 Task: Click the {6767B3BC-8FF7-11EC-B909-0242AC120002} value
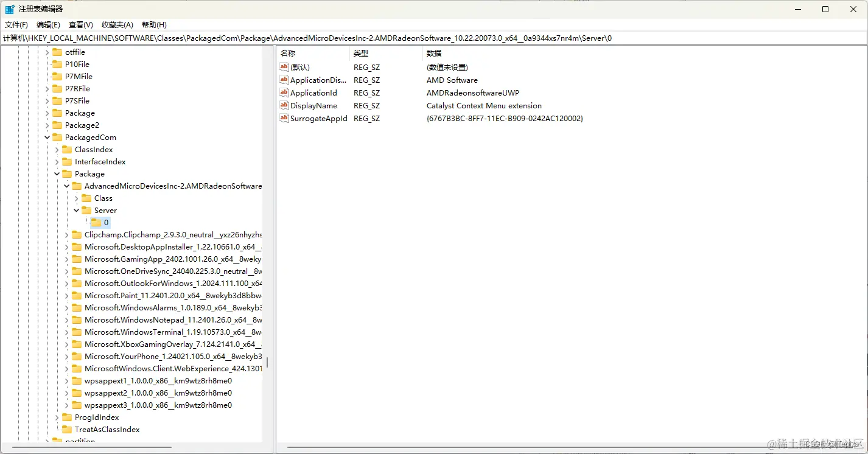[x=505, y=118]
